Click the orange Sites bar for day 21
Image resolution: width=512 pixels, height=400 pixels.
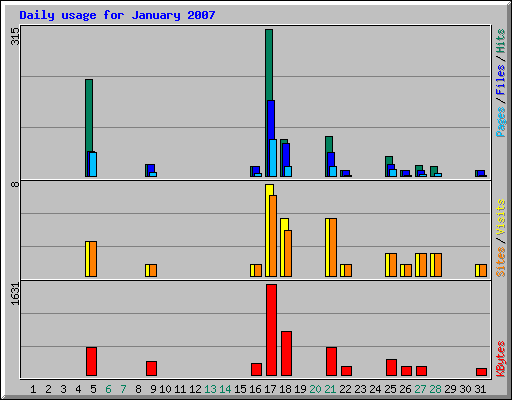point(333,248)
